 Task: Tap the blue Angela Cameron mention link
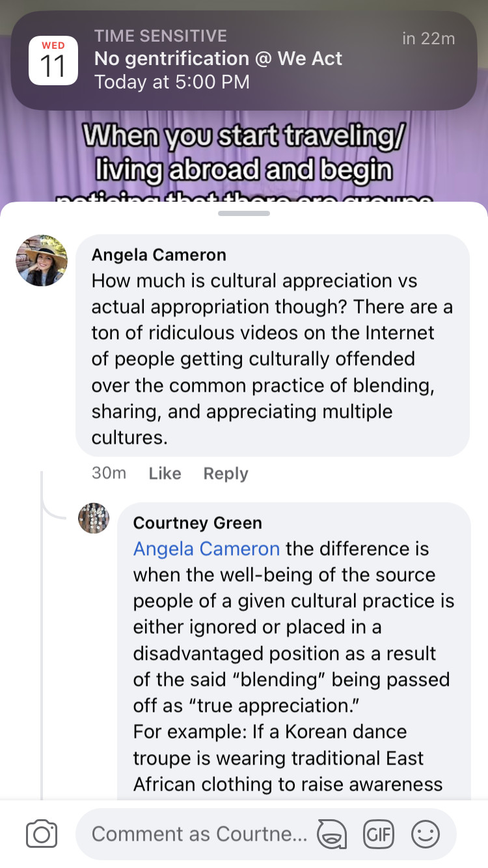coord(206,549)
